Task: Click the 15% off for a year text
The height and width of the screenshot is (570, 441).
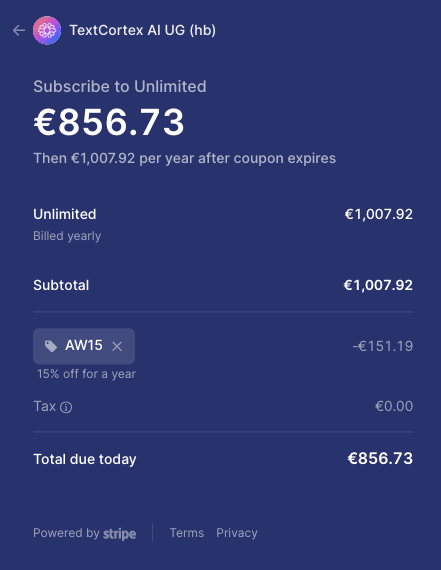Action: (87, 374)
